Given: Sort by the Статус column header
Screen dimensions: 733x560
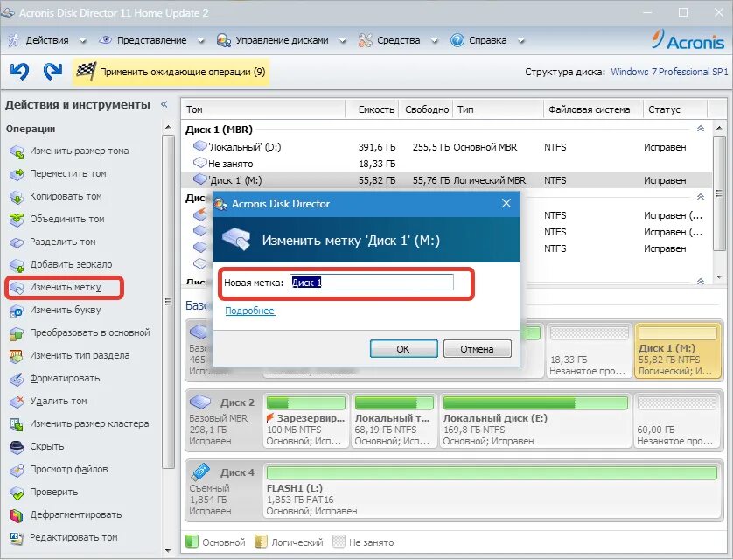Looking at the screenshot, I should click(x=675, y=109).
